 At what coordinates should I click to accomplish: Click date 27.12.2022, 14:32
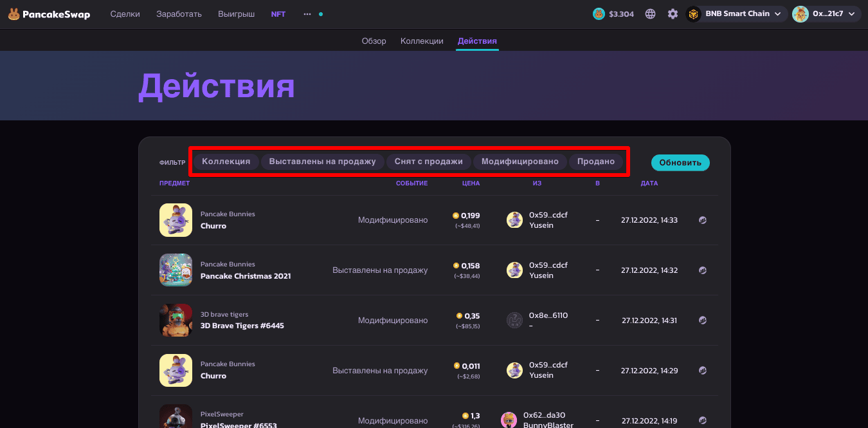(649, 270)
